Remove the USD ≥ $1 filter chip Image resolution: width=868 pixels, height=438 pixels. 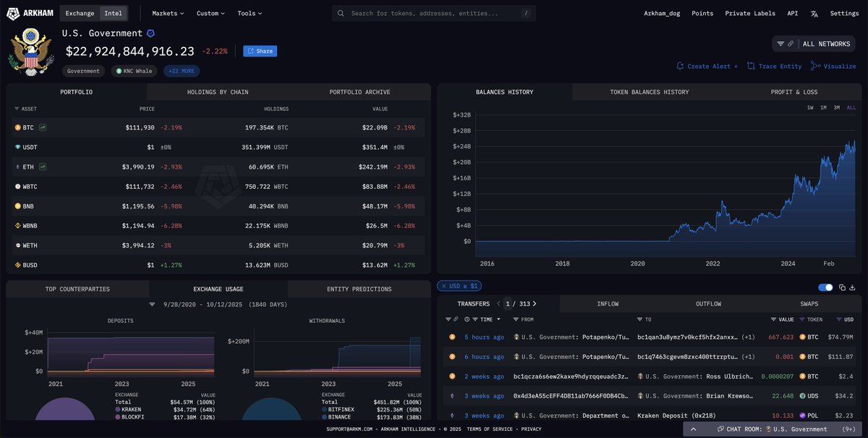[442, 286]
